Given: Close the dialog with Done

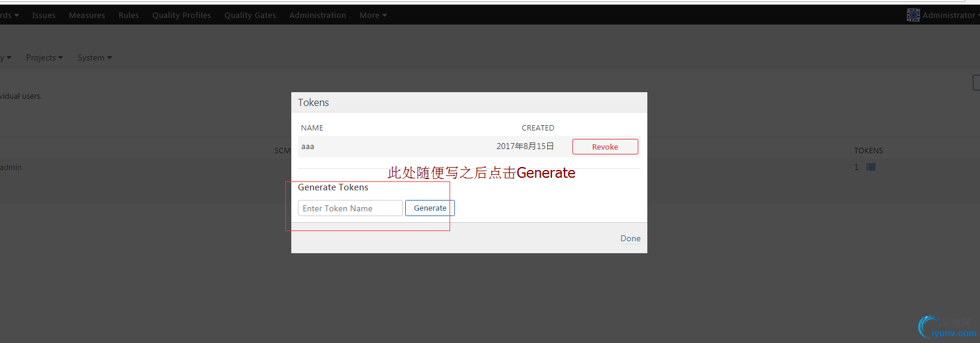Looking at the screenshot, I should [x=630, y=238].
